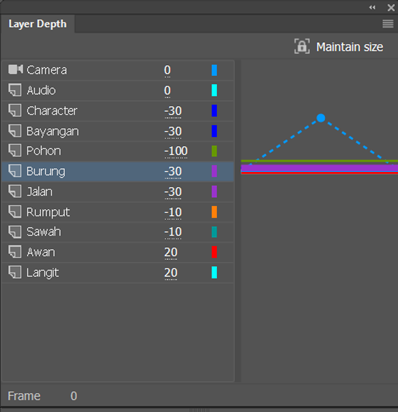Select the Pohon layer name
398x412 pixels.
click(44, 151)
